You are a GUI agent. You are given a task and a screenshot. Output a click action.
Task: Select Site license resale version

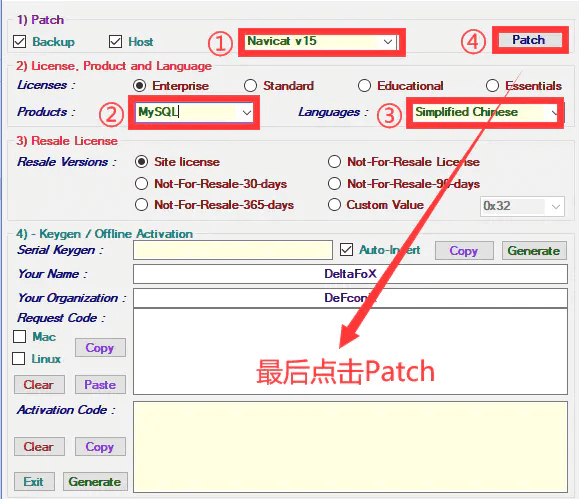[141, 162]
